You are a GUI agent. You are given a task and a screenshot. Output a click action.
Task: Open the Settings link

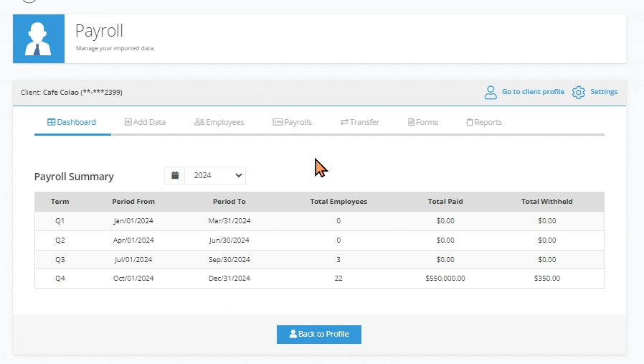click(604, 92)
